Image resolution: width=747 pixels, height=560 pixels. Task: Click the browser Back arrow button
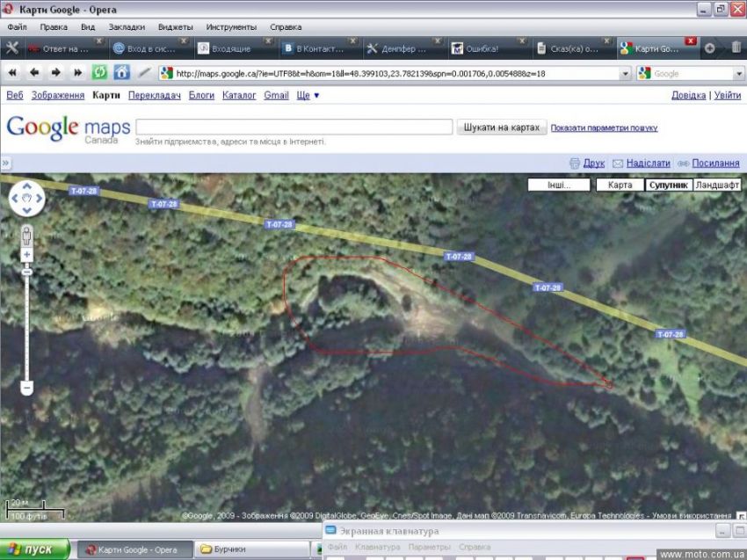tap(33, 73)
